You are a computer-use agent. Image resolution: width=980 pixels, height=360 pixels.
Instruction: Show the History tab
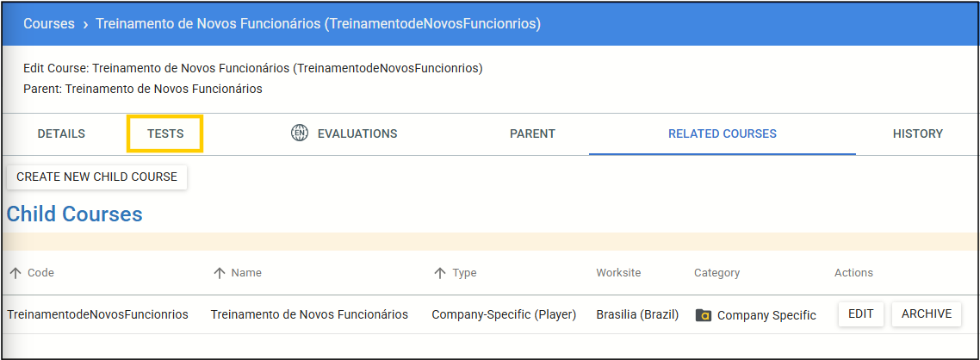(917, 133)
